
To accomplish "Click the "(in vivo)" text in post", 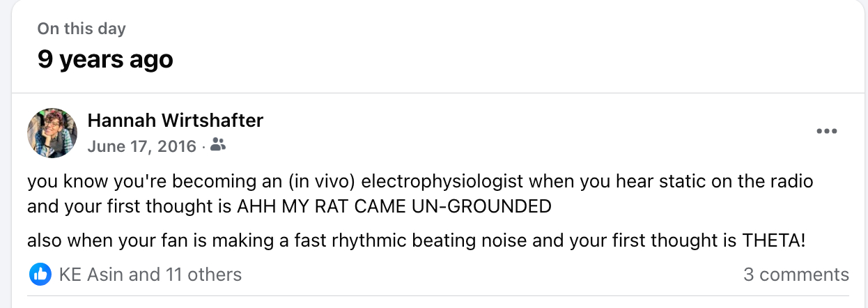I will [318, 183].
